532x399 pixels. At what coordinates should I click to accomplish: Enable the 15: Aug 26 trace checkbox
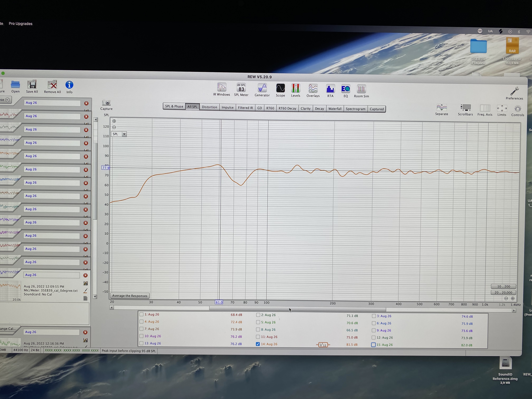(374, 345)
